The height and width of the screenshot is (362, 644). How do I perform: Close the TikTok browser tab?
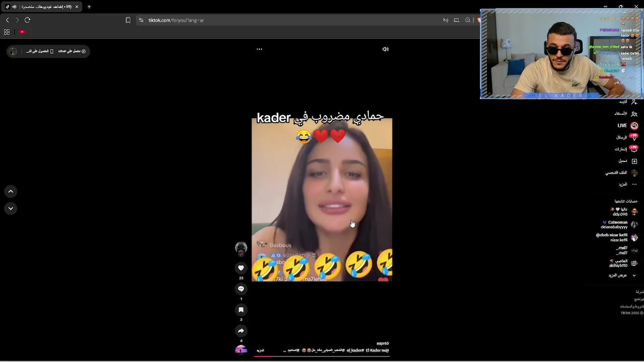(76, 7)
